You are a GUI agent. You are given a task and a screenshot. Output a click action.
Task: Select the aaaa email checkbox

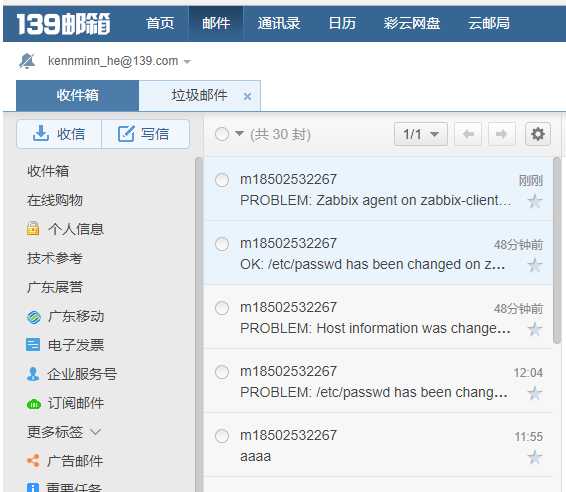point(222,436)
